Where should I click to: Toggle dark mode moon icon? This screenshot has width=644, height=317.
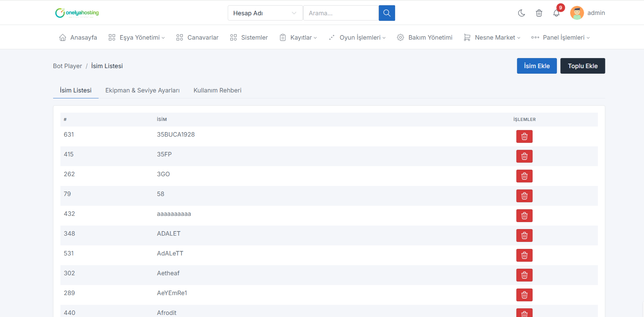(x=521, y=13)
